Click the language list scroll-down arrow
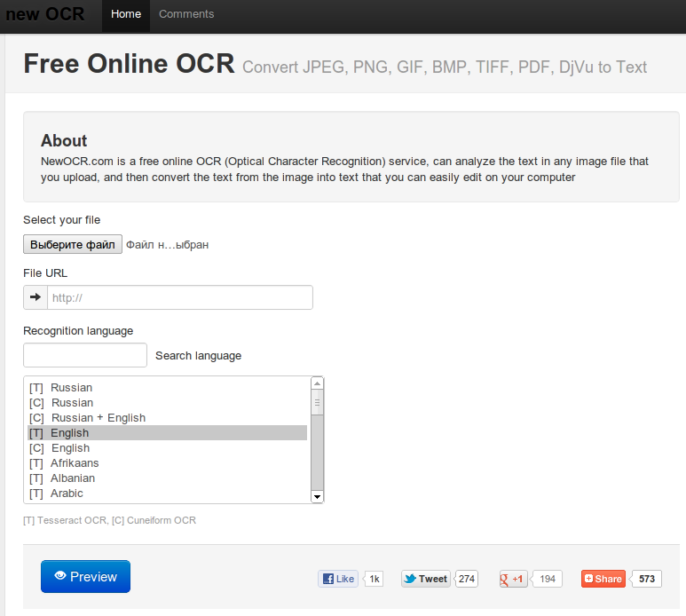 [317, 496]
